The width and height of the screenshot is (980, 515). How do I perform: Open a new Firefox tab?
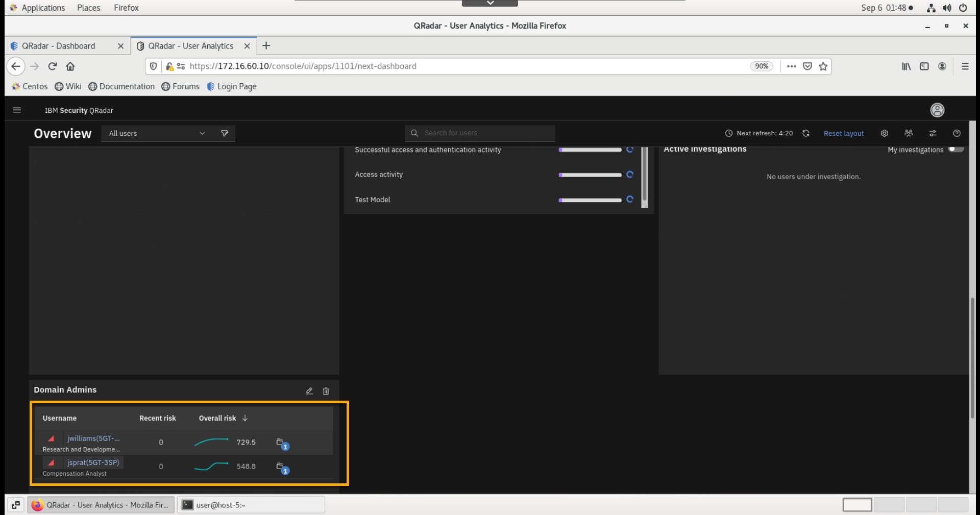[x=266, y=46]
